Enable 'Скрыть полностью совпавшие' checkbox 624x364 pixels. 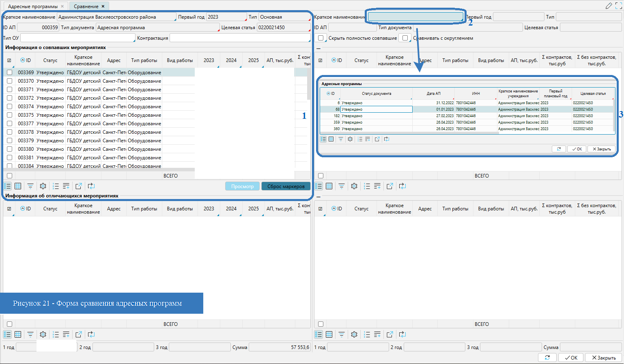(x=321, y=38)
